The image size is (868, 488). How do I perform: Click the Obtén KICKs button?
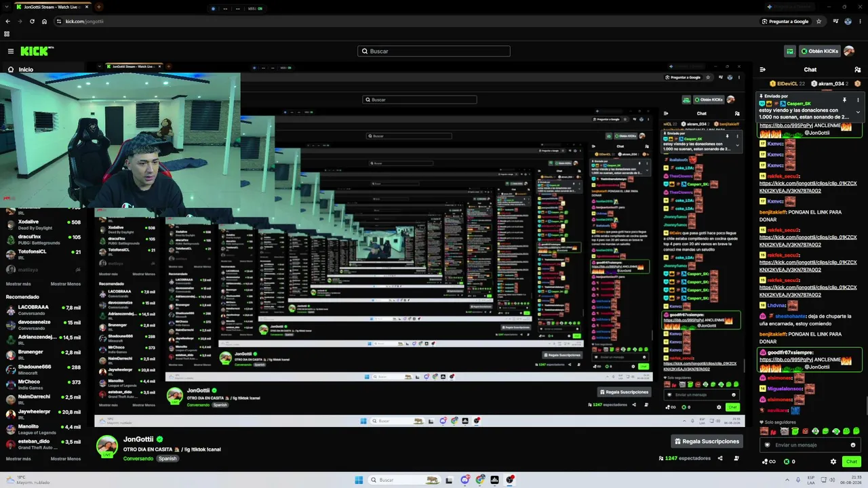(x=819, y=51)
